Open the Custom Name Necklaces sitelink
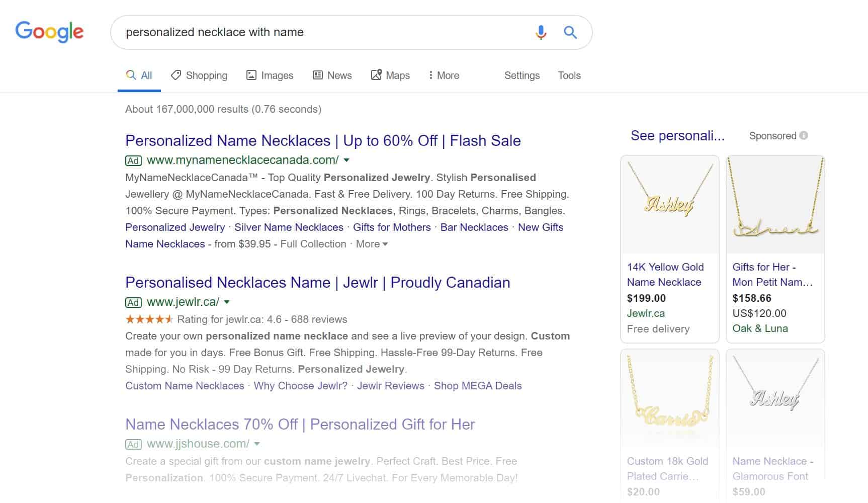Viewport: 868px width, 503px height. 185,386
